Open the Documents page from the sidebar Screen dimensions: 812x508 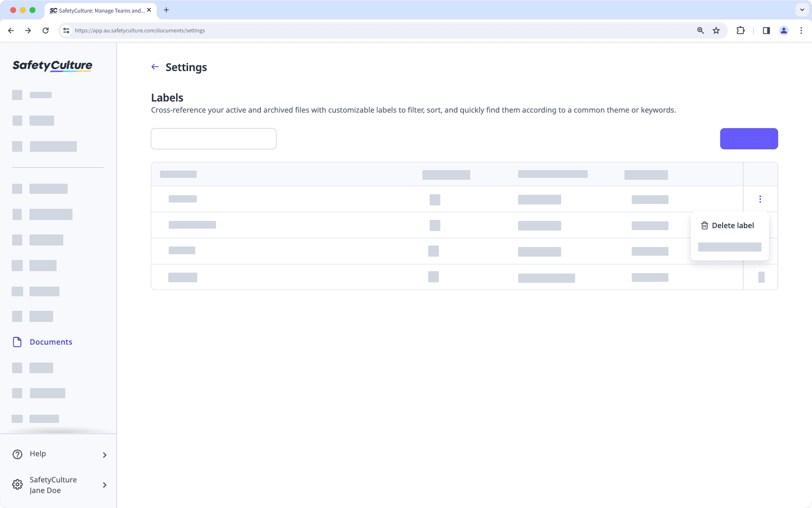(51, 342)
